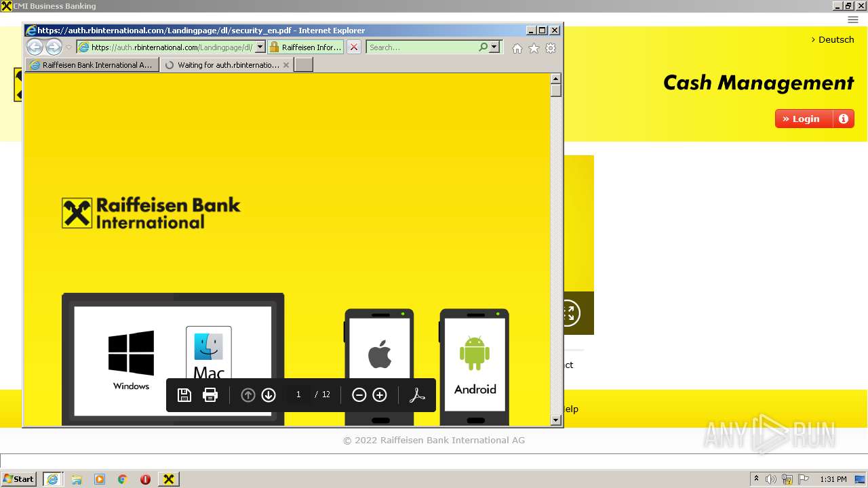
Task: Click the info icon beside Login
Action: [844, 119]
